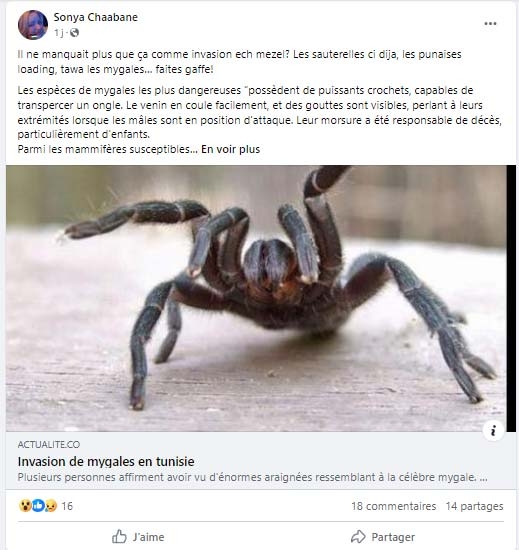Screen dimensions: 519x550
Task: Open the ACTUALITE.CO source link
Action: [49, 444]
